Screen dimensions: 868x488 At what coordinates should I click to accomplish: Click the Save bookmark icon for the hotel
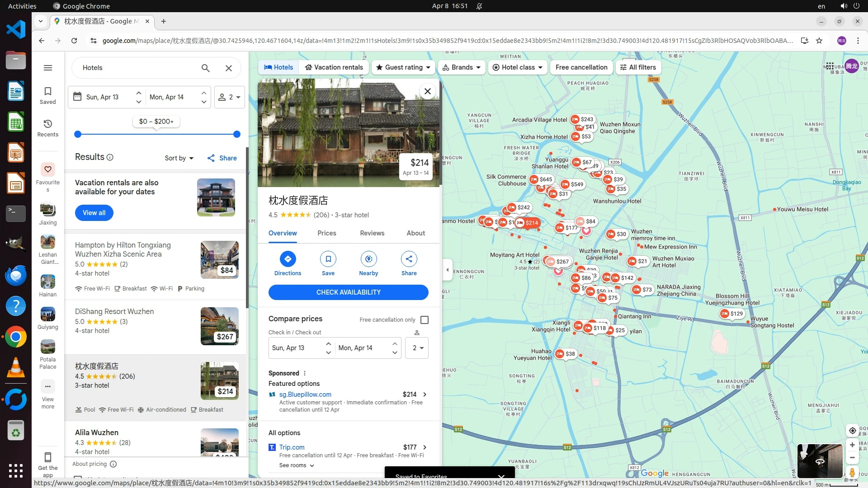(x=328, y=259)
